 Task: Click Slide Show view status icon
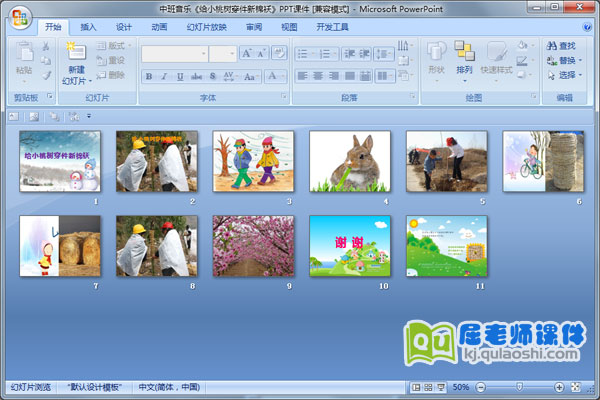pyautogui.click(x=441, y=387)
